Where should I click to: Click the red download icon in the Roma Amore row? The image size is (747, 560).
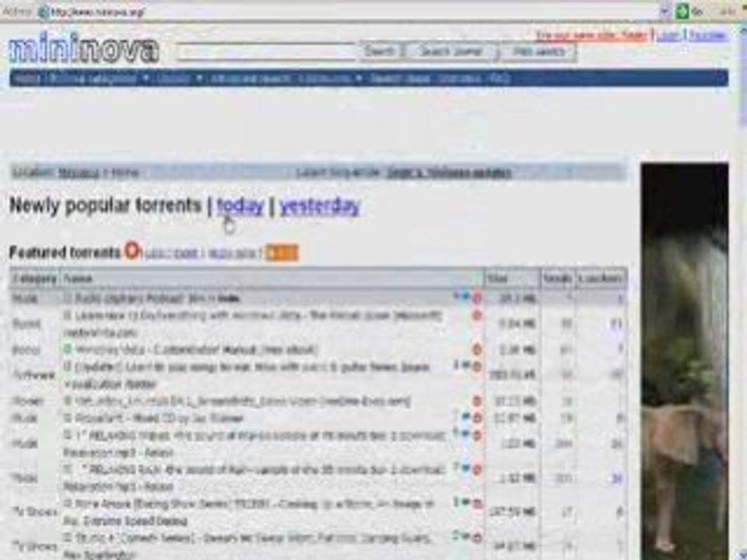click(x=477, y=503)
